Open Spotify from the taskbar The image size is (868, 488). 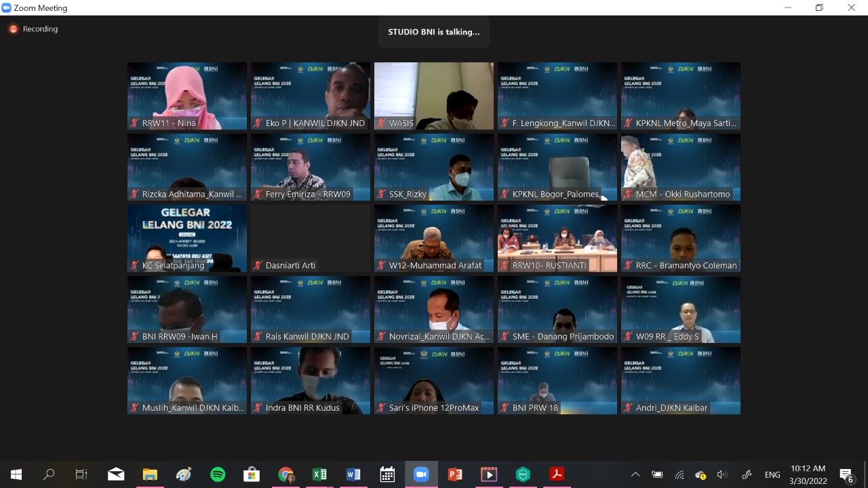click(218, 474)
